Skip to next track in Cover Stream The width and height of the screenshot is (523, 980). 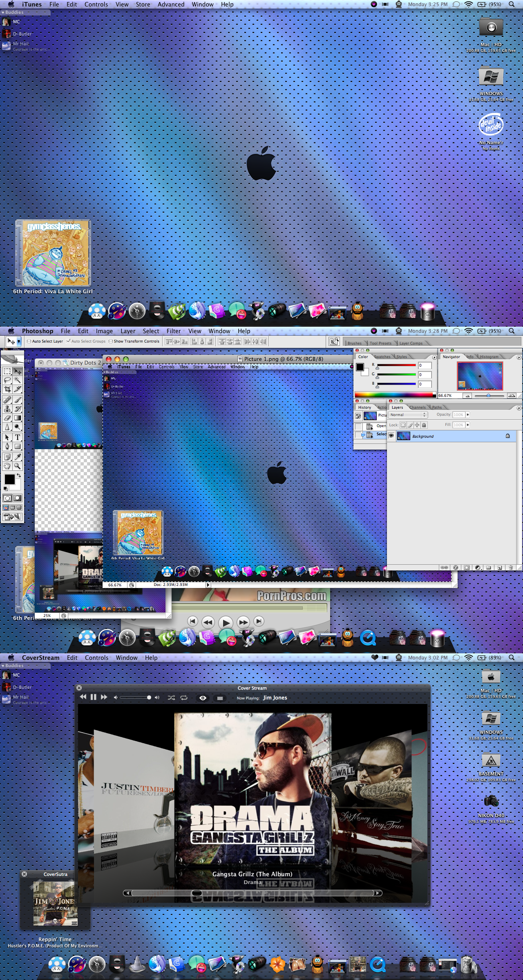(x=104, y=697)
